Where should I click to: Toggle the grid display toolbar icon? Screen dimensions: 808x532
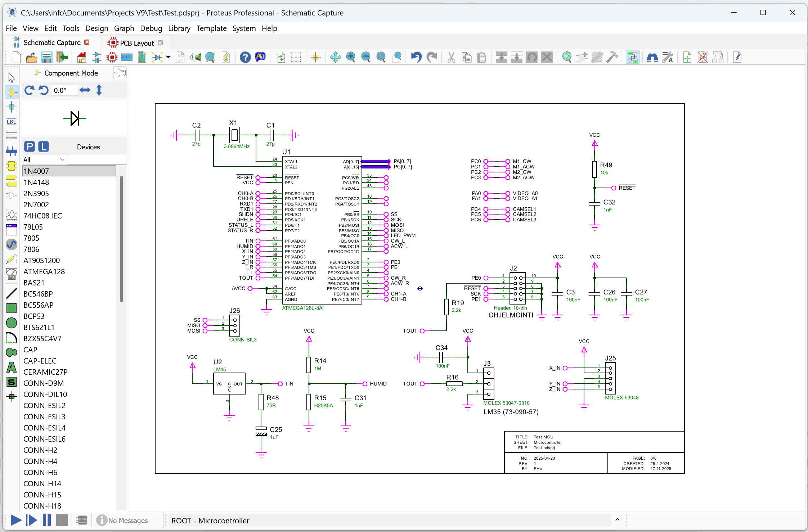point(296,57)
